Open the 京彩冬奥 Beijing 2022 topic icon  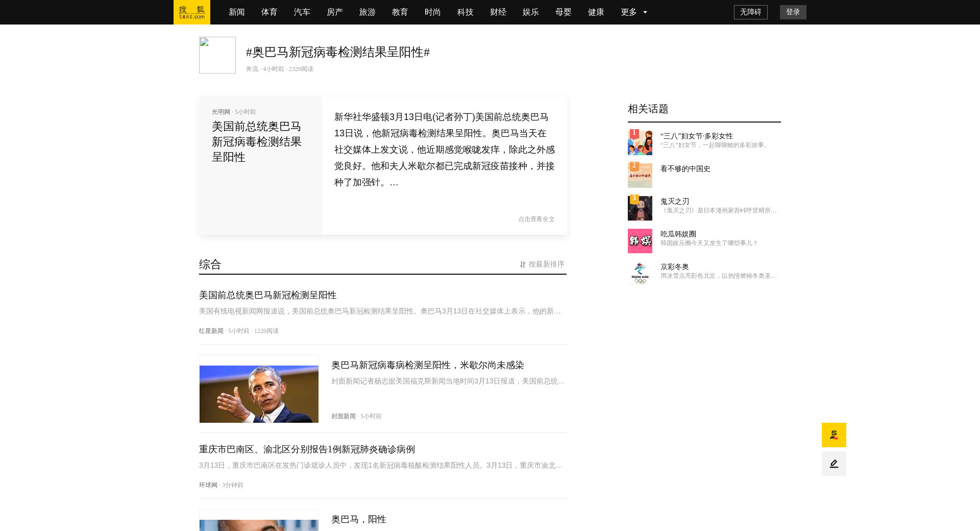(x=640, y=274)
